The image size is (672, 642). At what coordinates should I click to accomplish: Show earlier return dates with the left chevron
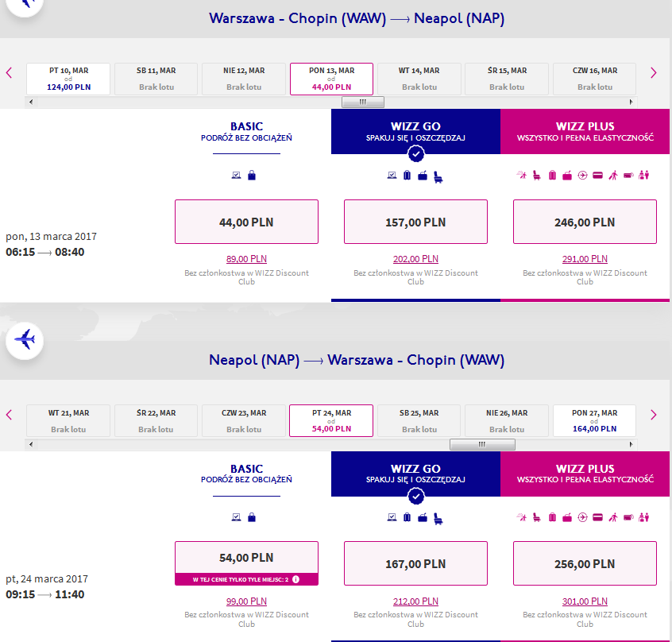tap(9, 415)
